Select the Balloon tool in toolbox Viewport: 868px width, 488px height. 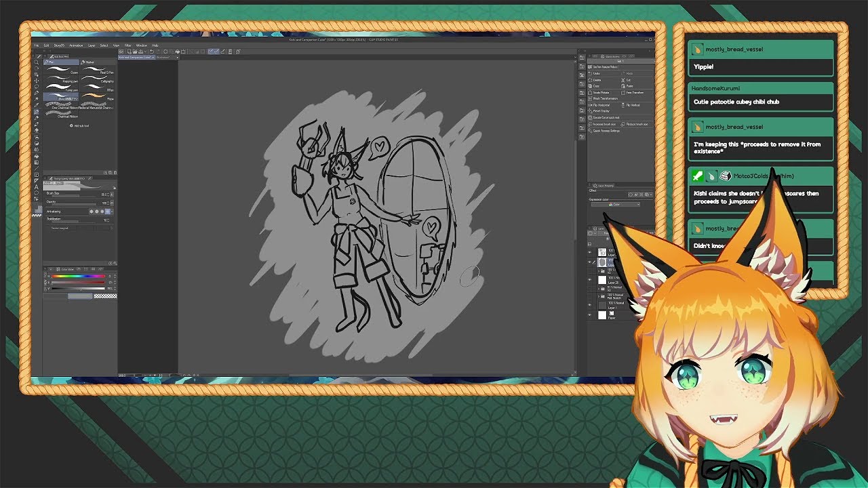tap(37, 193)
